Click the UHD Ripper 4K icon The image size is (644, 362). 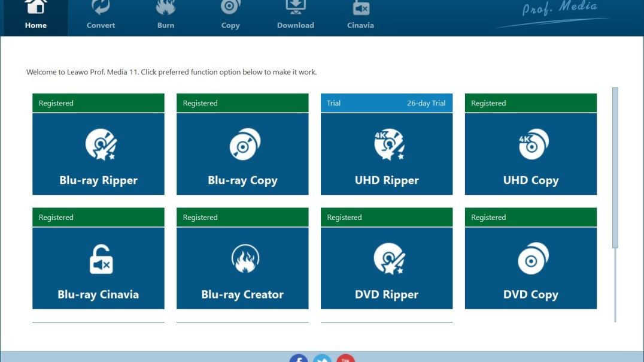coord(390,144)
